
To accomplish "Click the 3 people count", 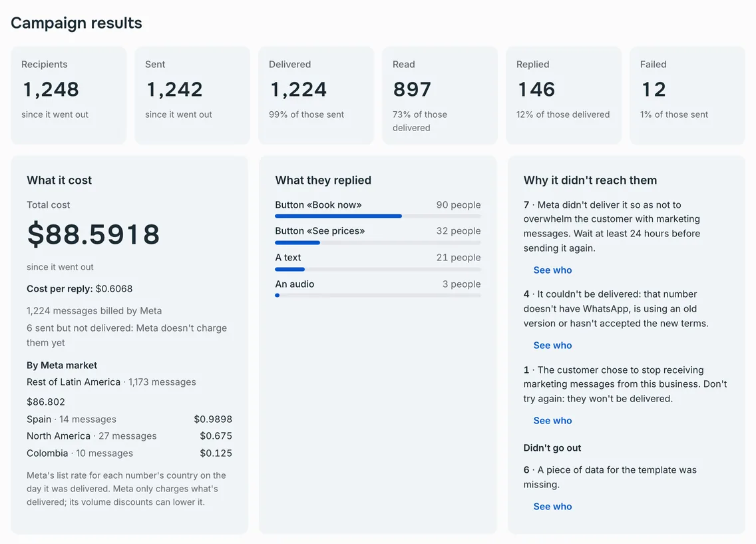I will (461, 284).
